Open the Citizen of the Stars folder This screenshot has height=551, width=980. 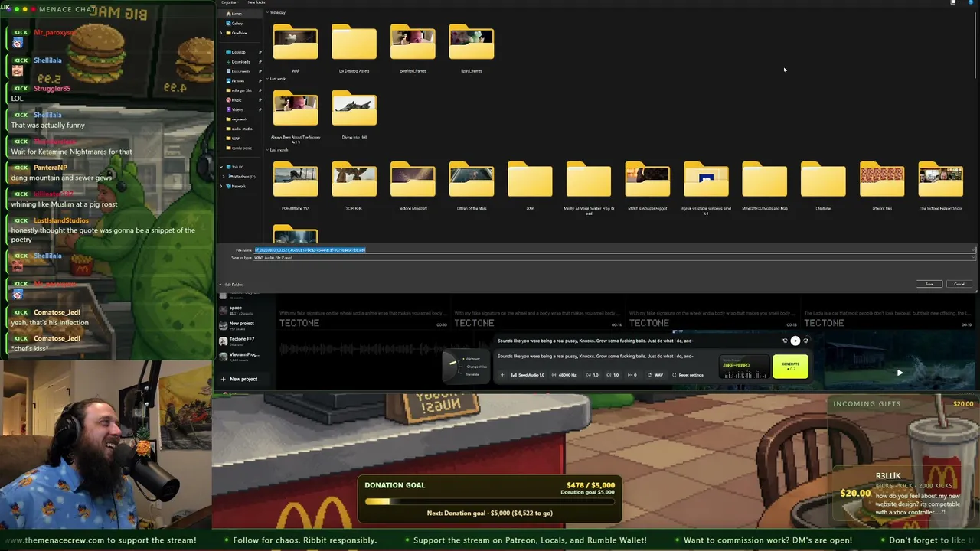[x=472, y=185]
